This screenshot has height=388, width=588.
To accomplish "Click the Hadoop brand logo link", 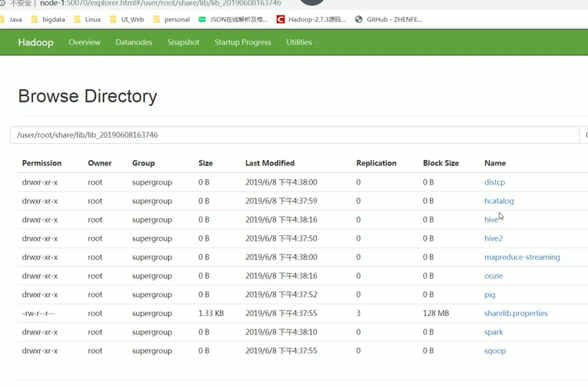I will (x=36, y=42).
